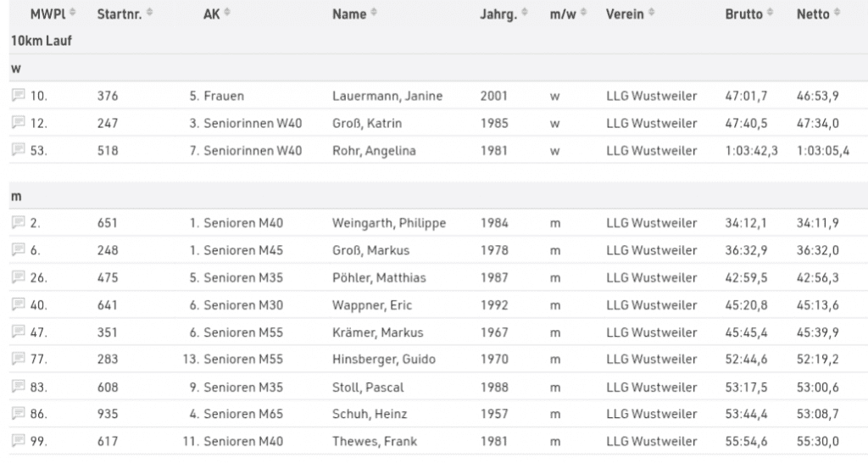This screenshot has width=868, height=463.
Task: Sort by Startnr. column sort arrows
Action: 150,14
